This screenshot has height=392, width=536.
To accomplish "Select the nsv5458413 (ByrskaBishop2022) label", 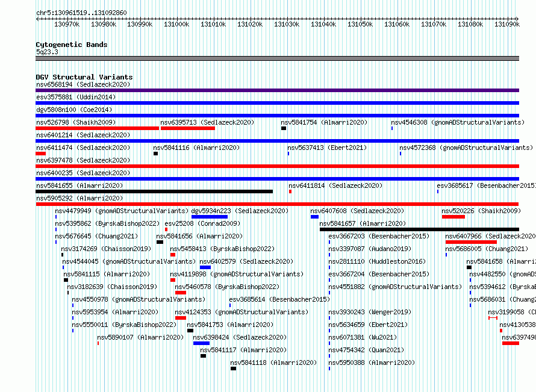I will click(x=222, y=249).
